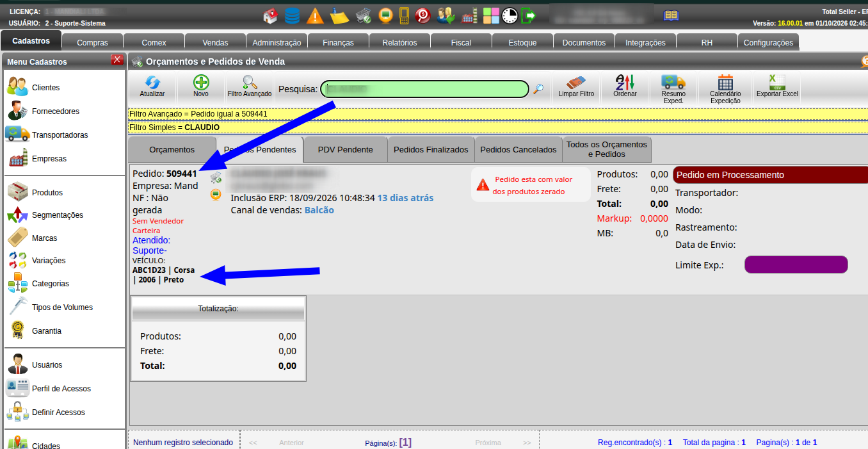The image size is (868, 449).
Task: Go to the Estoque main tab
Action: coord(522,43)
